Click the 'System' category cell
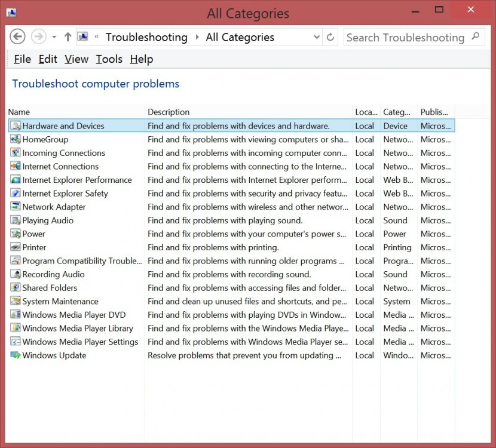This screenshot has width=496, height=448. (x=397, y=301)
